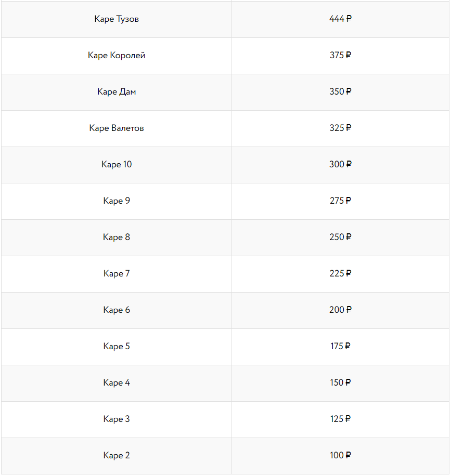Click the 275 ₽ price value
The height and width of the screenshot is (476, 451).
(341, 201)
